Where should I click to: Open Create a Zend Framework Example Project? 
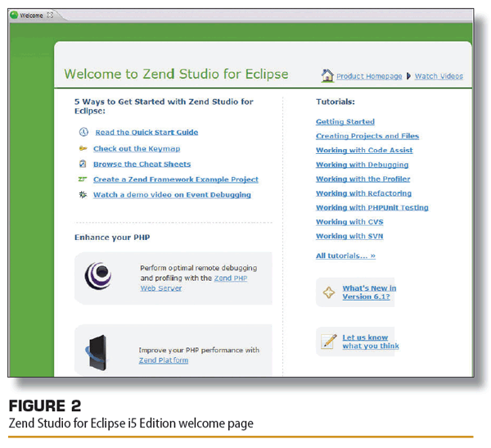tap(176, 179)
